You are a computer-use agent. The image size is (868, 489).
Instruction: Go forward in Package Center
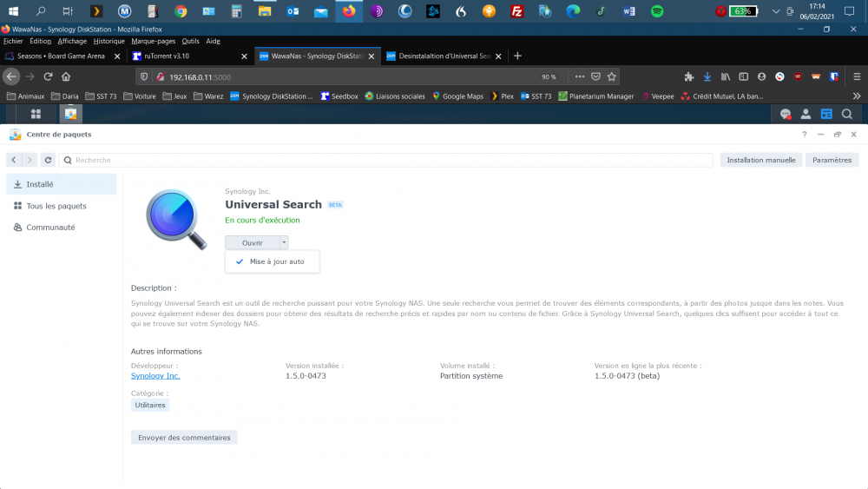pos(30,160)
